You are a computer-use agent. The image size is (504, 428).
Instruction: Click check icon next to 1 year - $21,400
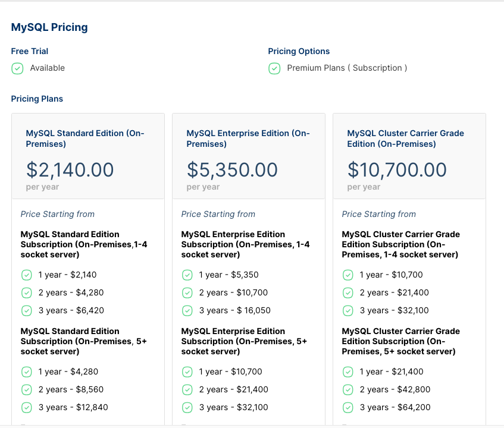pyautogui.click(x=348, y=372)
